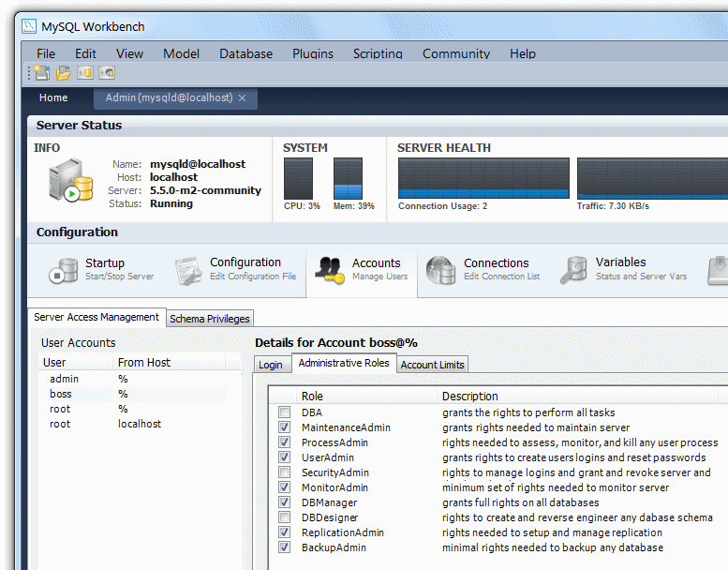Open the Plugins menu

click(312, 53)
